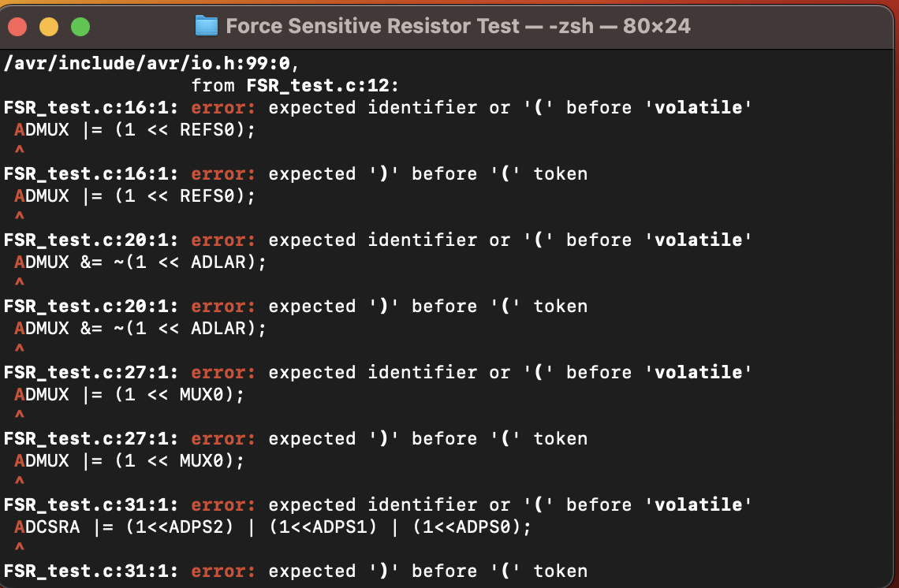Click 'FSR_test.c:27:1:' on the 'volatile' error line
This screenshot has width=899, height=588.
[x=91, y=372]
